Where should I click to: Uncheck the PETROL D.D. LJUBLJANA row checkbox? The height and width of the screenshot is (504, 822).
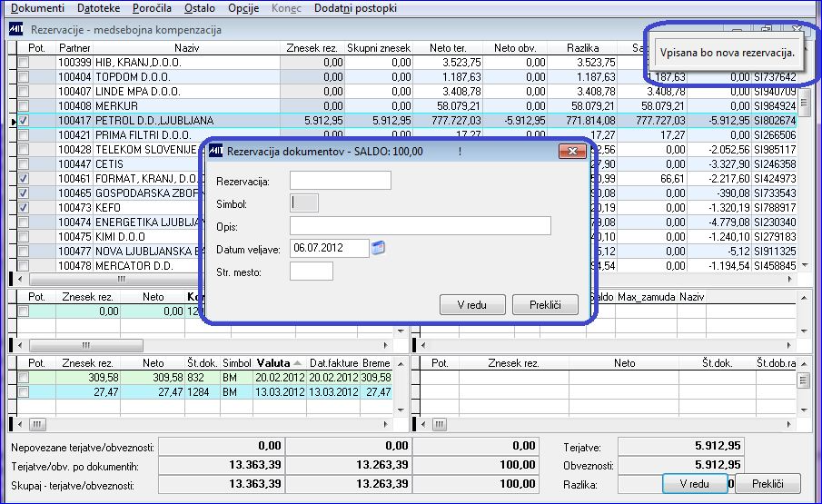(x=24, y=121)
